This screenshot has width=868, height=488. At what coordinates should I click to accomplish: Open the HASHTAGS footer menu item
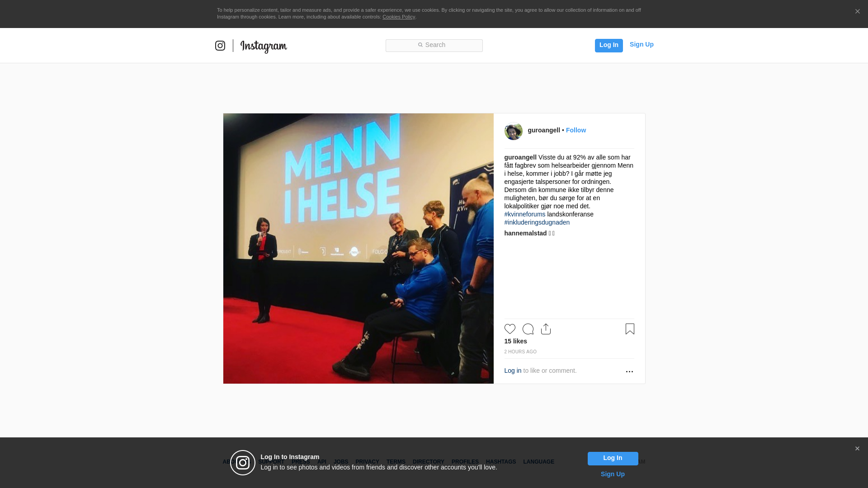501,462
